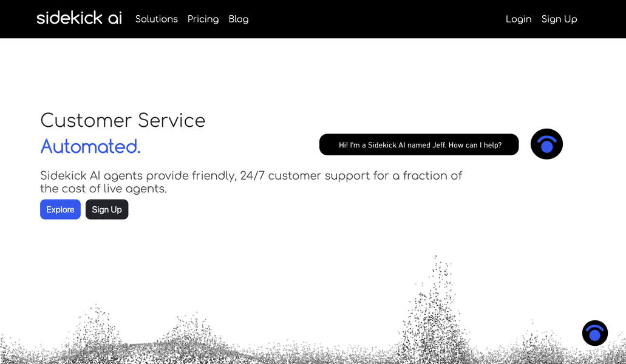Select Sign Up in the top navigation

tap(559, 19)
